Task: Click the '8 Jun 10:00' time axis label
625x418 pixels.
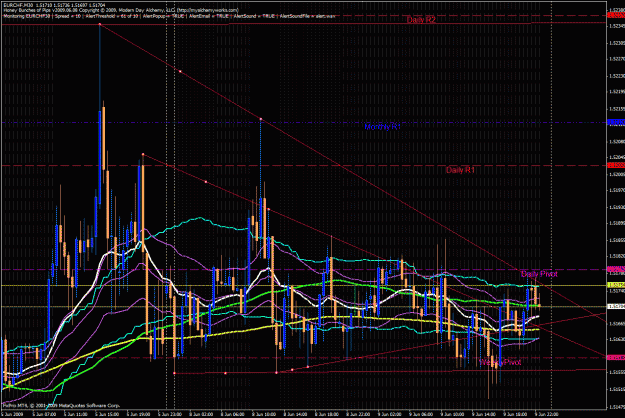Action: (x=264, y=414)
